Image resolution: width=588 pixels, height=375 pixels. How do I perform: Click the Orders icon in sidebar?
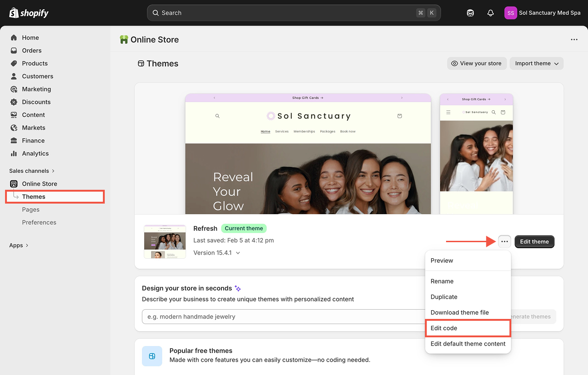point(14,51)
